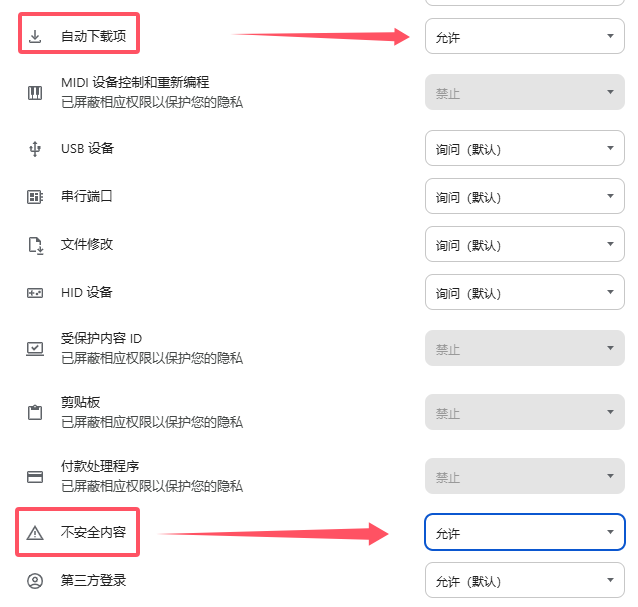The width and height of the screenshot is (638, 607).
Task: Open the USB 设备 permission dropdown
Action: click(524, 149)
